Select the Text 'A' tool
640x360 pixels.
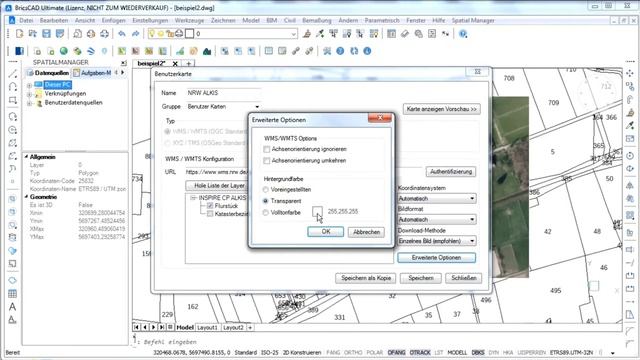coord(13,307)
